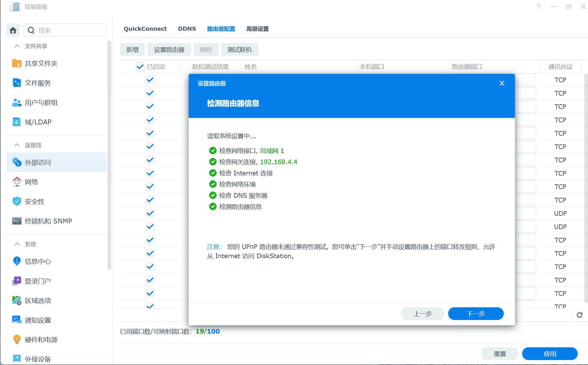The image size is (588, 365).
Task: Click the refresh icon below the table
Action: pos(580,315)
